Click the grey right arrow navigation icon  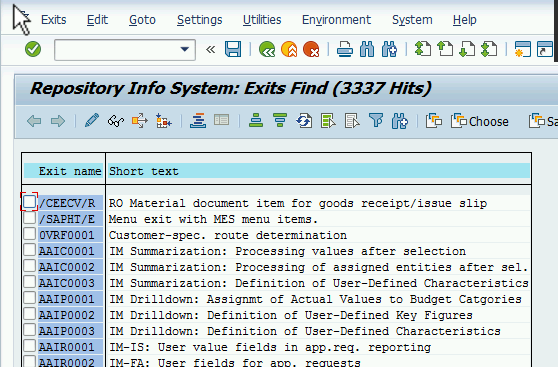58,121
